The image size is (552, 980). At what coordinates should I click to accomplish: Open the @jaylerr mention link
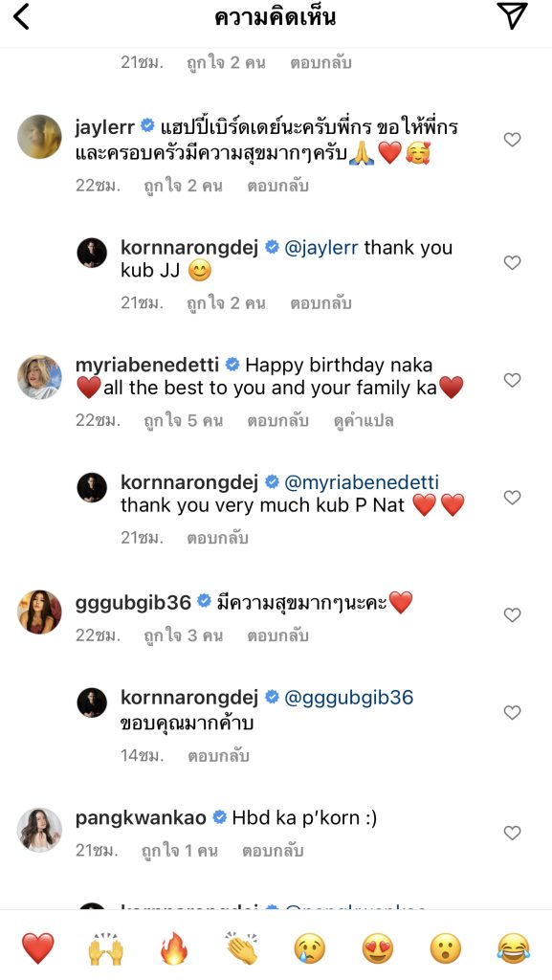(320, 248)
